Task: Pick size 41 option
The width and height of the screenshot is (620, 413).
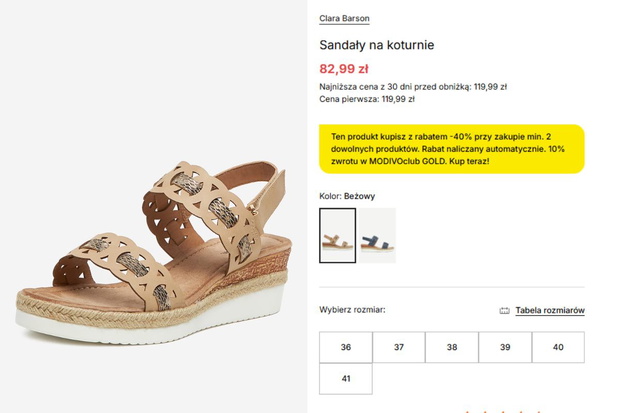Action: coord(346,379)
